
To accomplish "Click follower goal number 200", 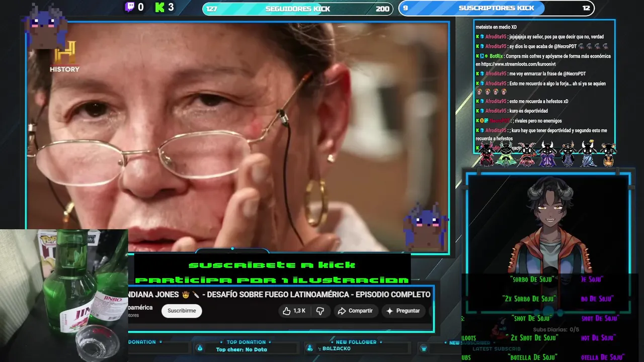I will [x=382, y=9].
